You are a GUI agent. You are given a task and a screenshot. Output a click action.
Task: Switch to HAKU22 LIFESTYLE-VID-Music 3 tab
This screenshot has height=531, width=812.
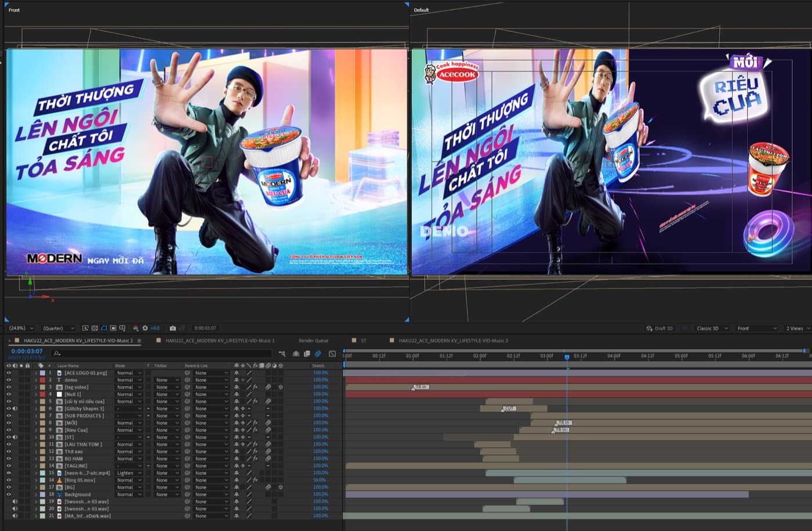click(x=453, y=341)
